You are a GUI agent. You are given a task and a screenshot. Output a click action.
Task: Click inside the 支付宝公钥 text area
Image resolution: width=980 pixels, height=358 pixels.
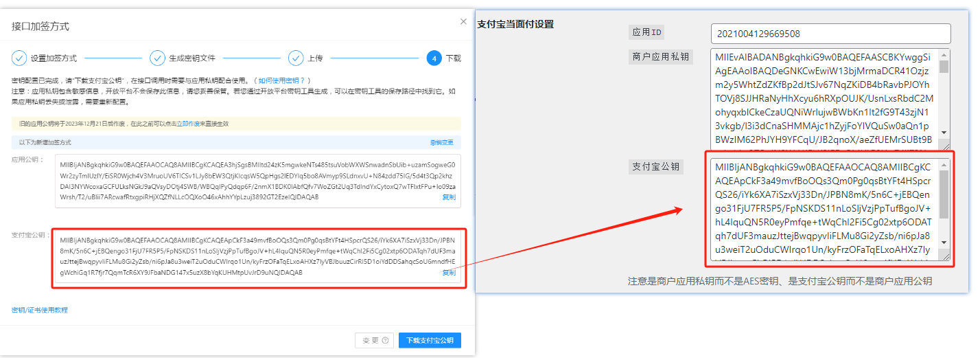coord(824,210)
